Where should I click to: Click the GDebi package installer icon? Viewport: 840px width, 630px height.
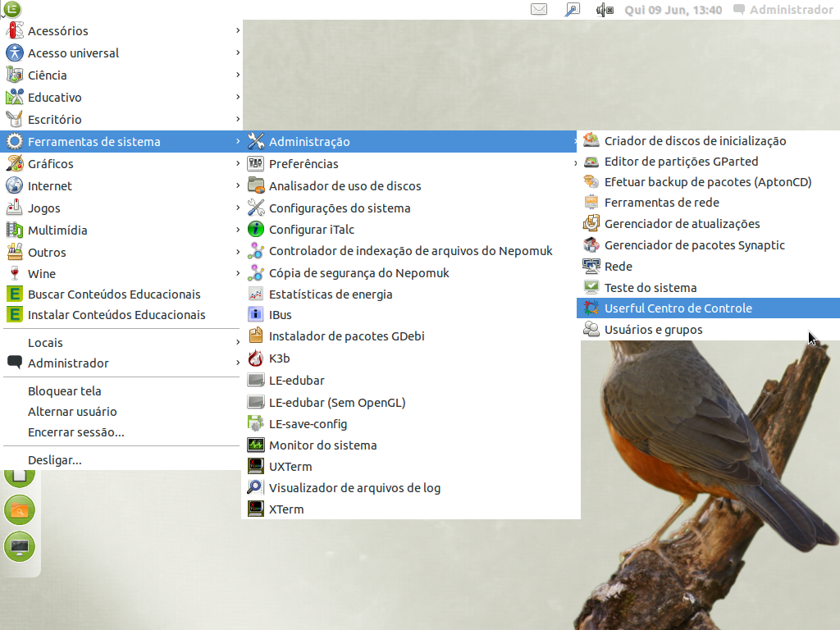(256, 336)
